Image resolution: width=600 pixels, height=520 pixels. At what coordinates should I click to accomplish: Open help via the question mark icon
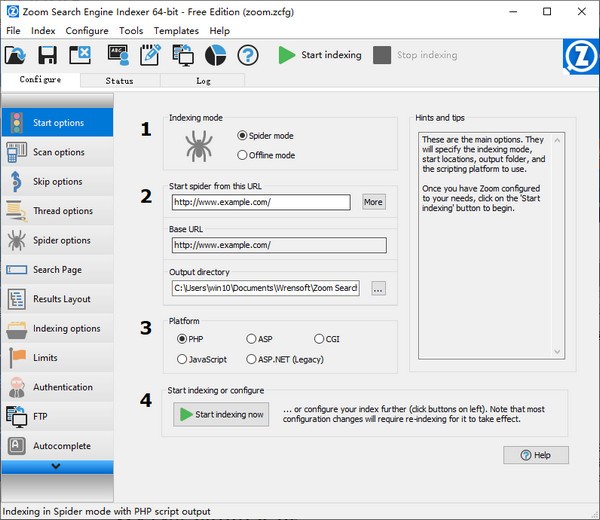click(248, 55)
